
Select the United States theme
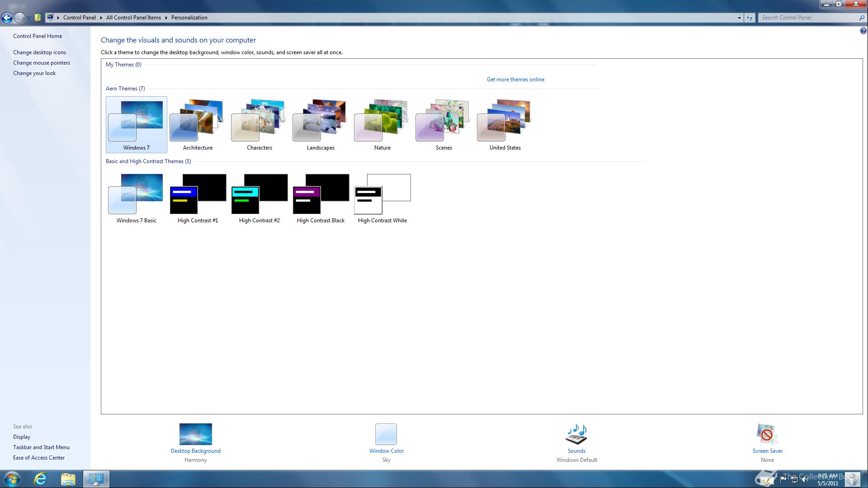(x=505, y=125)
